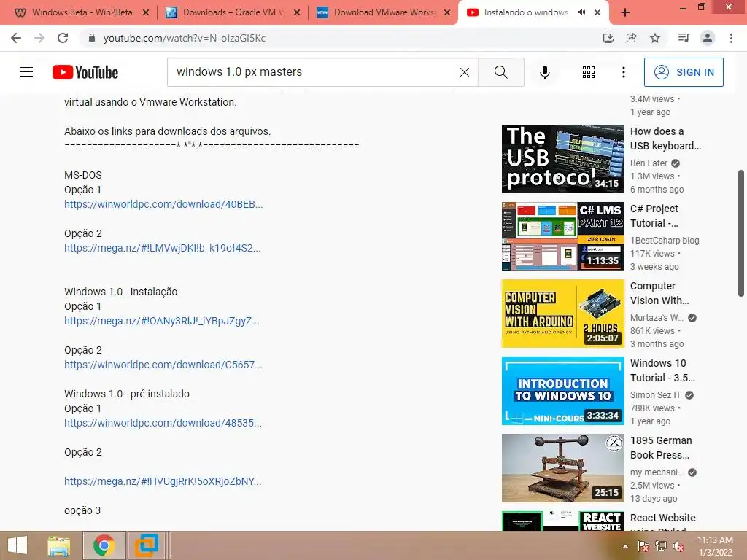Open the winworldpc.com/download/40BEB link
747x560 pixels.
tap(163, 204)
